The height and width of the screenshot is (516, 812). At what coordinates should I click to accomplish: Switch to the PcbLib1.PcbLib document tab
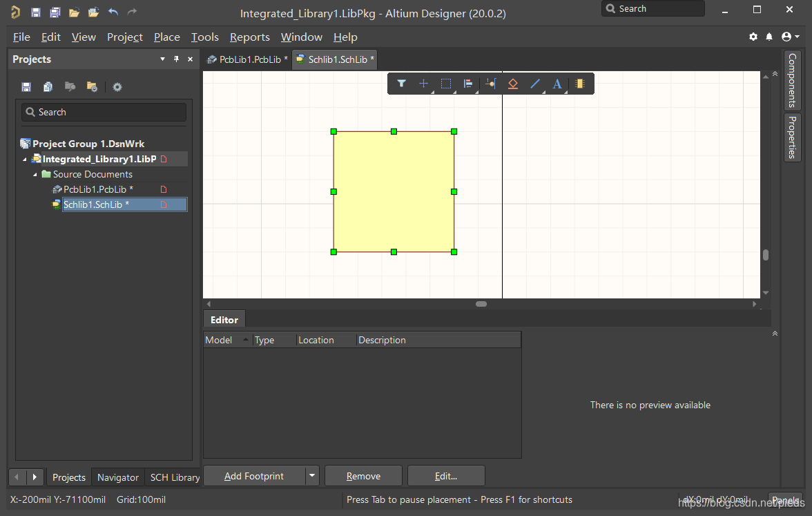[248, 59]
